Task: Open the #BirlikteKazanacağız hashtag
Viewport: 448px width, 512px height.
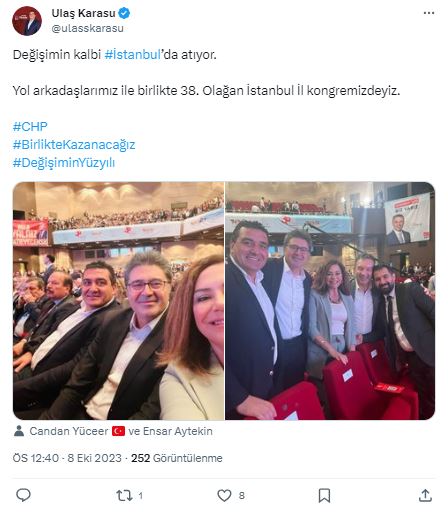Action: click(74, 145)
